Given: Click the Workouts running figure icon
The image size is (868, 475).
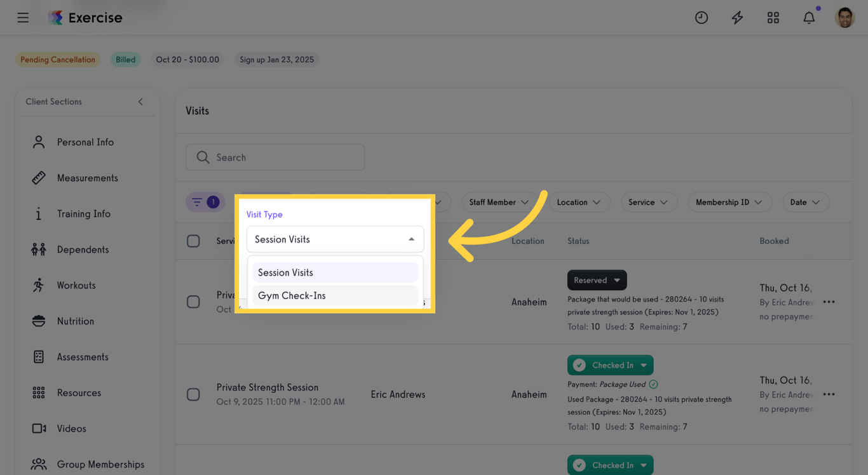Looking at the screenshot, I should coord(39,285).
